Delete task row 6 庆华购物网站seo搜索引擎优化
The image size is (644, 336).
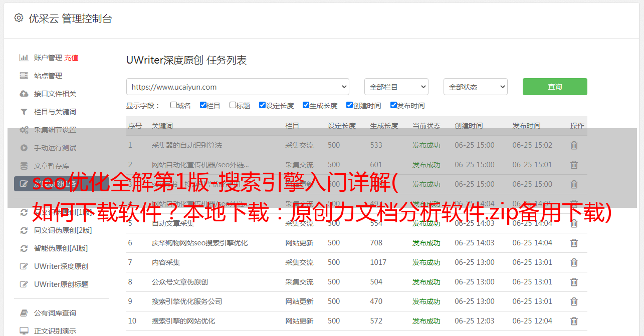(574, 243)
